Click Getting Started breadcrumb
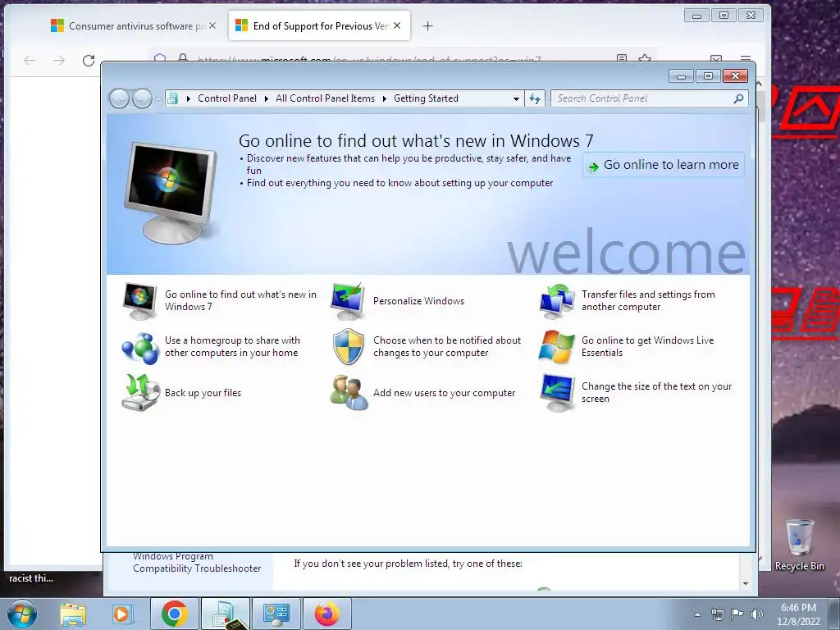840x630 pixels. coord(426,98)
